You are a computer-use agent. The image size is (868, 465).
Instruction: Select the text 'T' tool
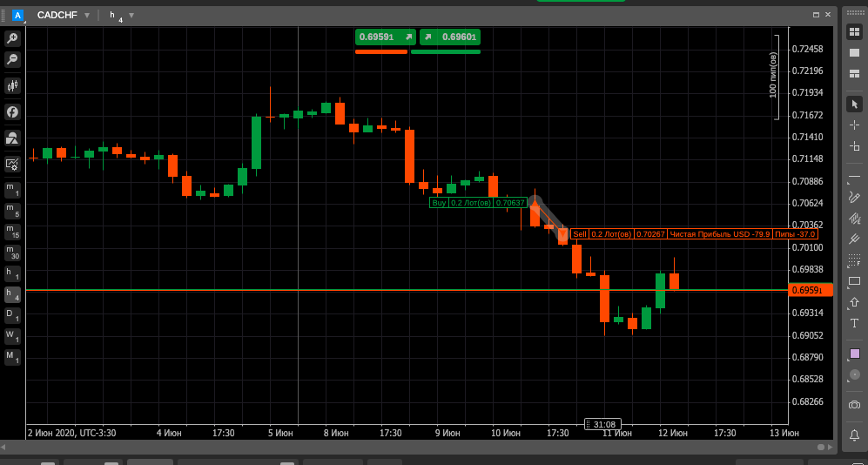coord(854,323)
